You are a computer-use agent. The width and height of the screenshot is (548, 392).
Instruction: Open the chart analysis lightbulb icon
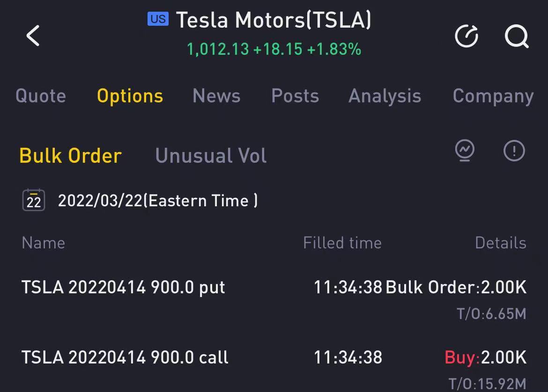tap(465, 151)
